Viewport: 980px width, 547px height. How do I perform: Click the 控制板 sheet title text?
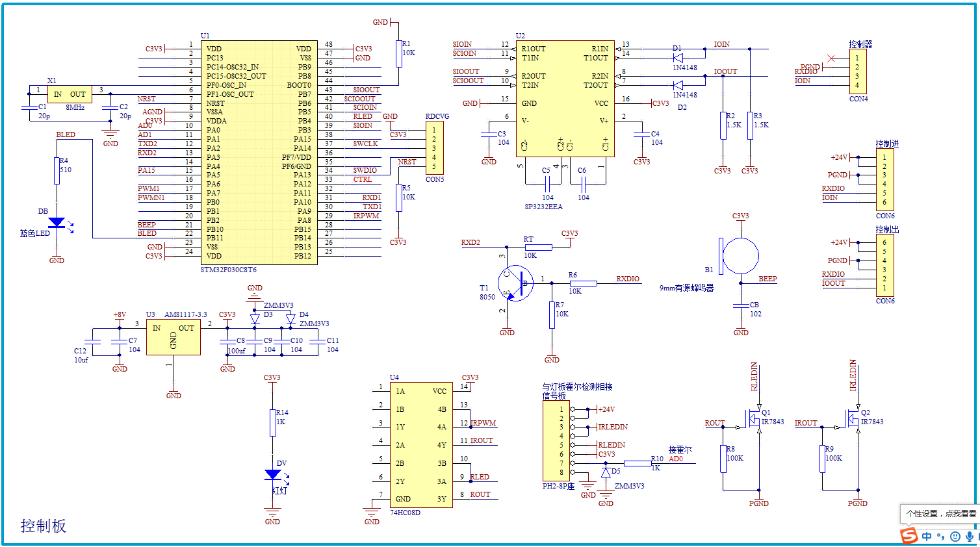[x=43, y=526]
